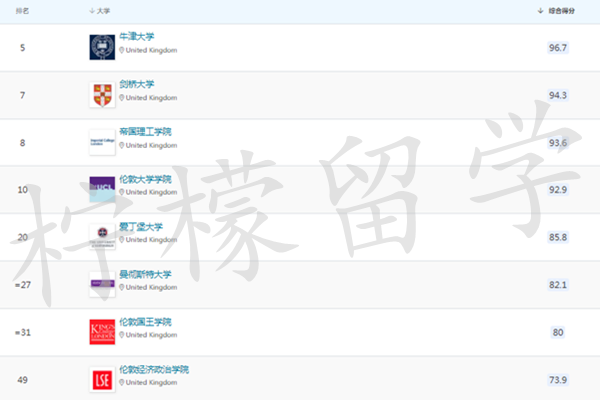Open the 爱丁堡大学 link
The height and width of the screenshot is (400, 600).
click(141, 227)
